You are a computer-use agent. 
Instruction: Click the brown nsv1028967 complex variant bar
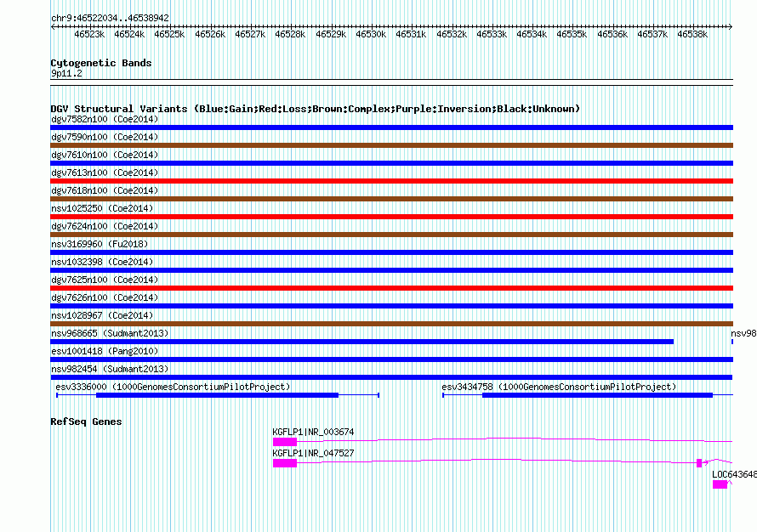391,324
